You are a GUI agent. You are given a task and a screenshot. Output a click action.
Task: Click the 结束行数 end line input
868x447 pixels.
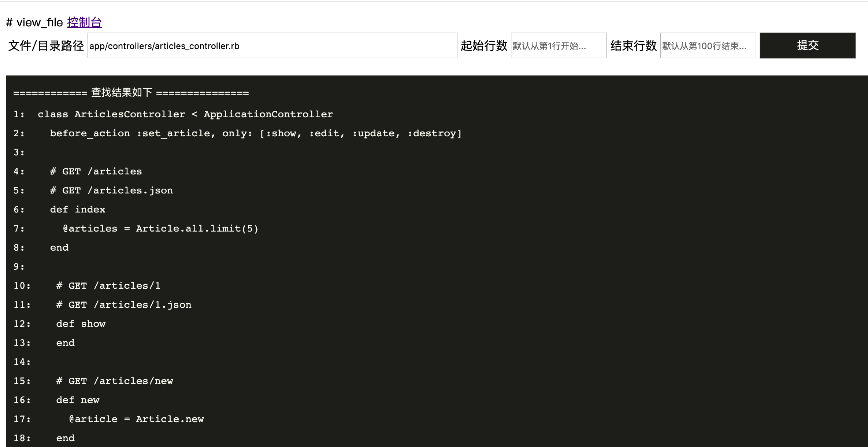(x=708, y=46)
